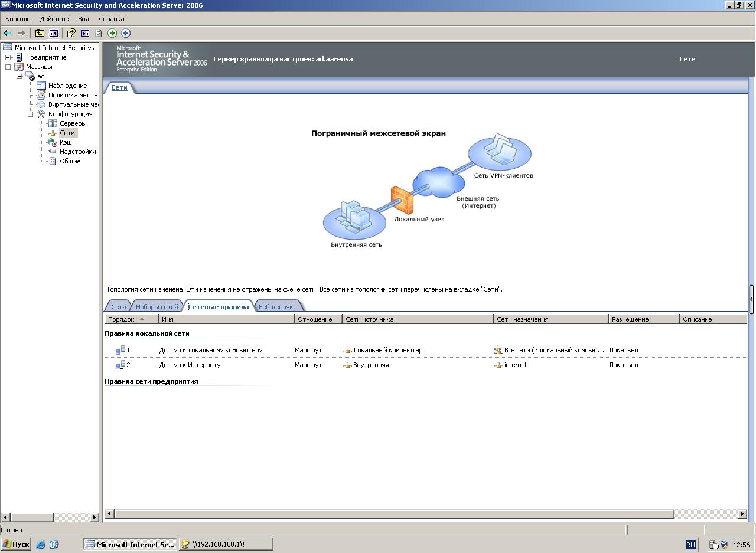Switch to the Веб-цепочка tab

point(278,307)
